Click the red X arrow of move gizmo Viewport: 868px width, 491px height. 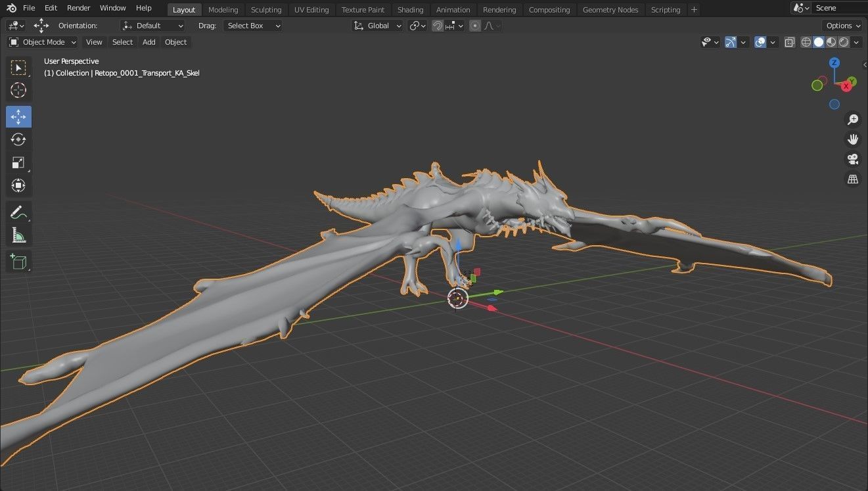492,307
